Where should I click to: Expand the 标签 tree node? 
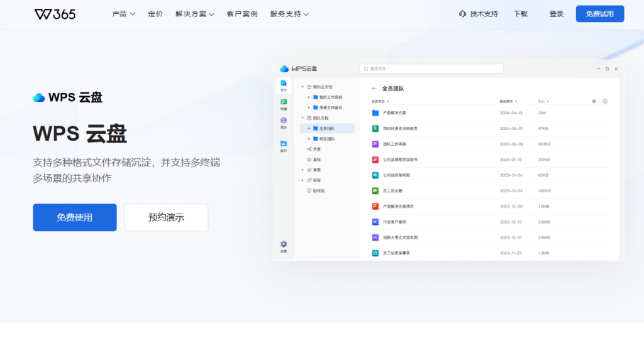303,180
